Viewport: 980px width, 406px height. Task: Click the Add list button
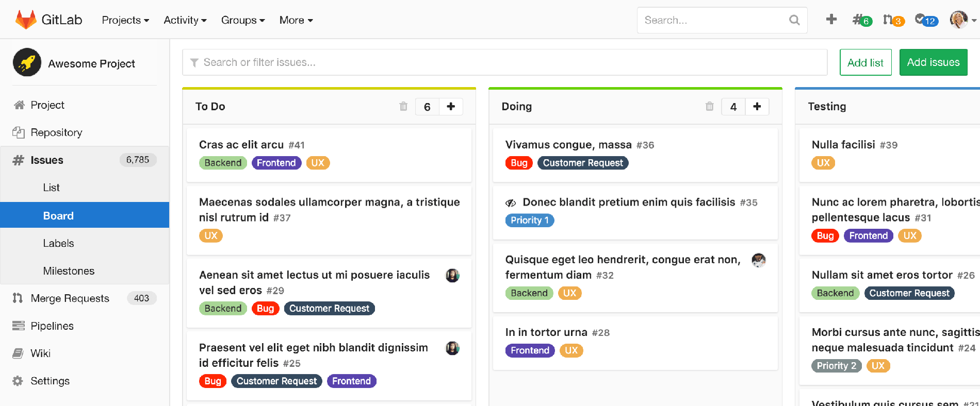[865, 62]
